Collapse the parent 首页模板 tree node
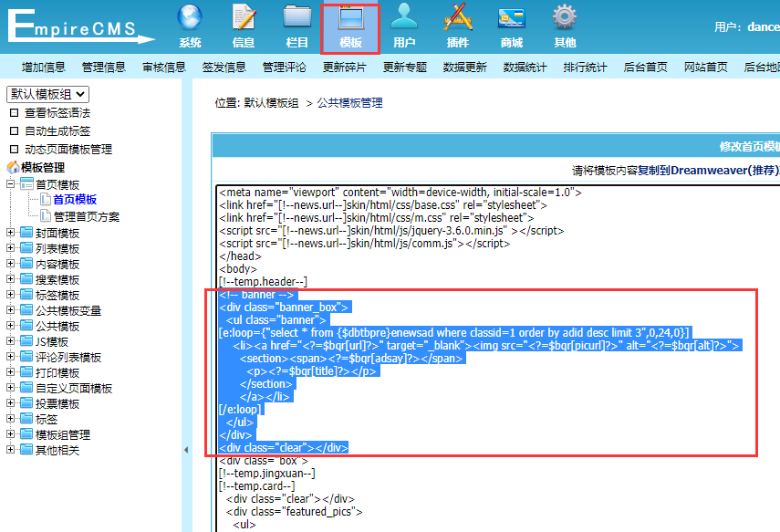This screenshot has width=780, height=532. (10, 183)
